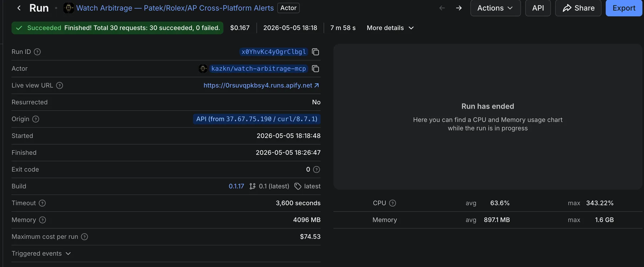The width and height of the screenshot is (644, 267).
Task: Click Run has ended heading
Action: pyautogui.click(x=488, y=106)
